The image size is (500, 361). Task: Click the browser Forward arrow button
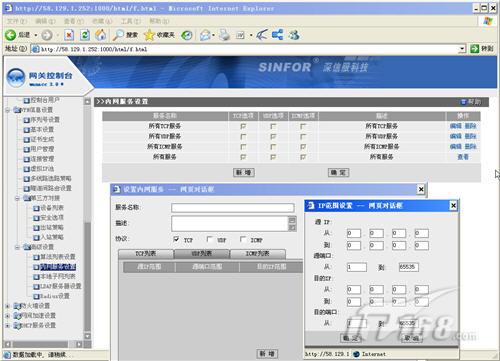tap(47, 35)
